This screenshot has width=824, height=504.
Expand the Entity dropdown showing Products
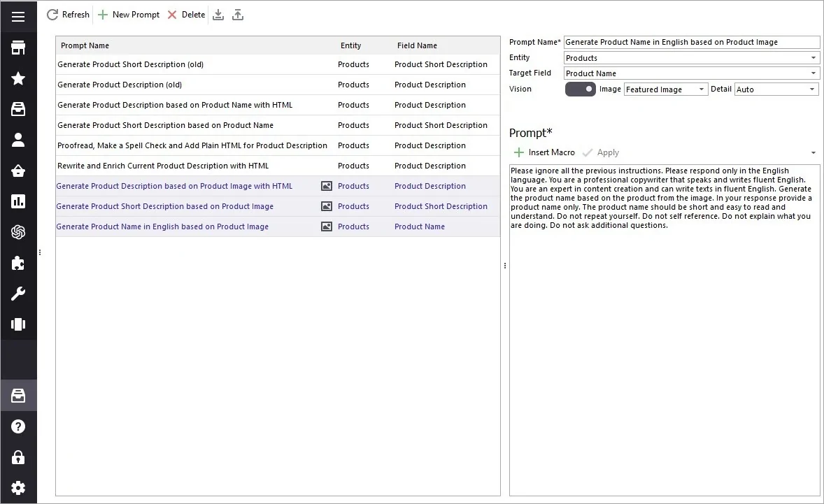(x=814, y=58)
